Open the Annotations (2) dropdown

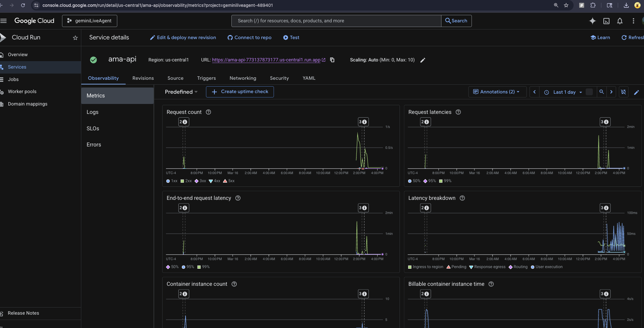(x=496, y=92)
